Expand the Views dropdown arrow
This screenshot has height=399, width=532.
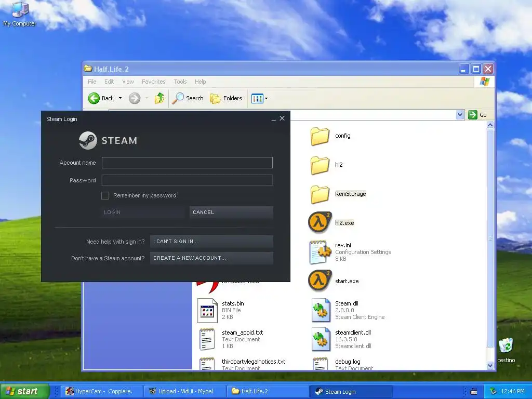click(x=267, y=98)
